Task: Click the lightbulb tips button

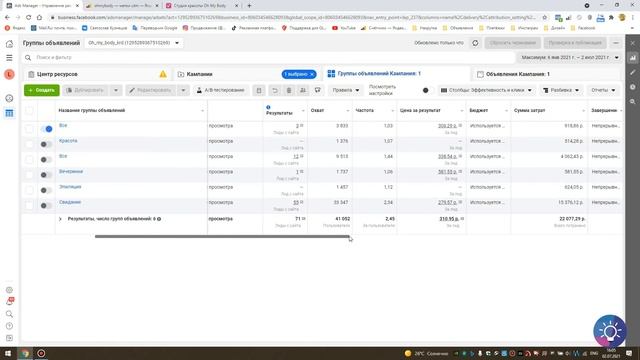Action: (x=610, y=331)
